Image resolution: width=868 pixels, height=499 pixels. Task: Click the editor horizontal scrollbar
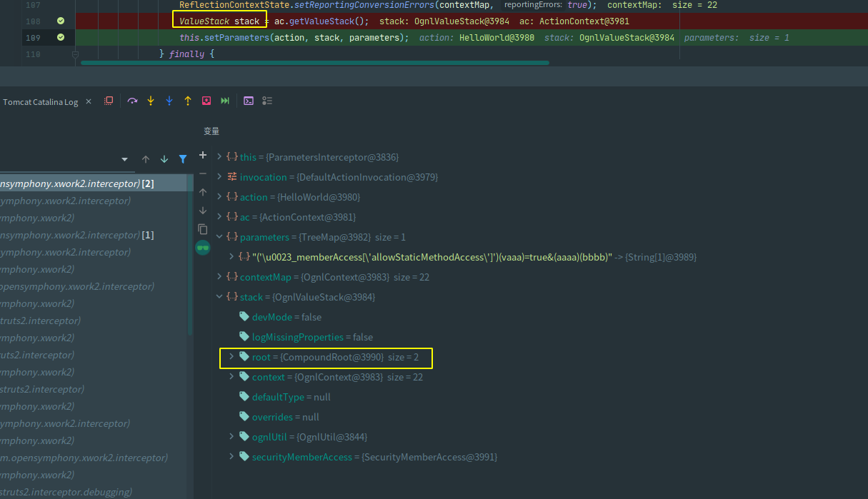click(314, 63)
